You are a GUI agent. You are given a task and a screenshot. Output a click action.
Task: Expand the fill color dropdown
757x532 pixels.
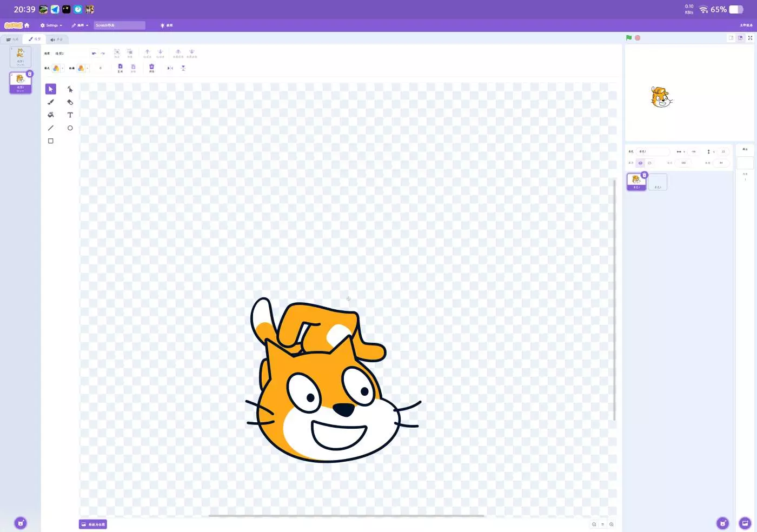click(57, 68)
